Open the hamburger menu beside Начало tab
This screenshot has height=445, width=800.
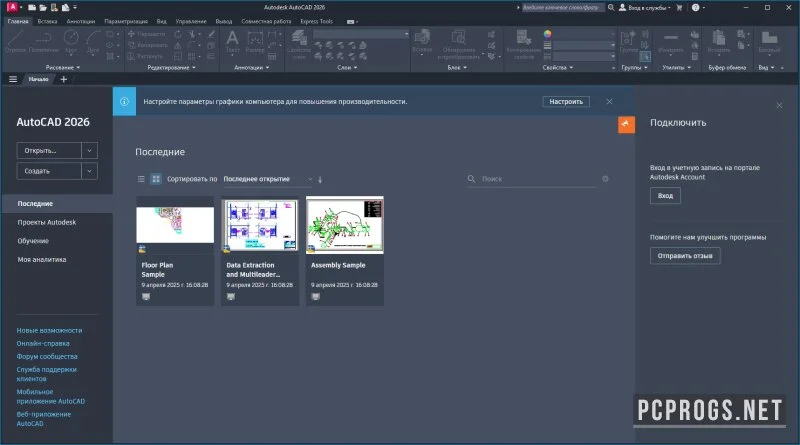coord(13,79)
